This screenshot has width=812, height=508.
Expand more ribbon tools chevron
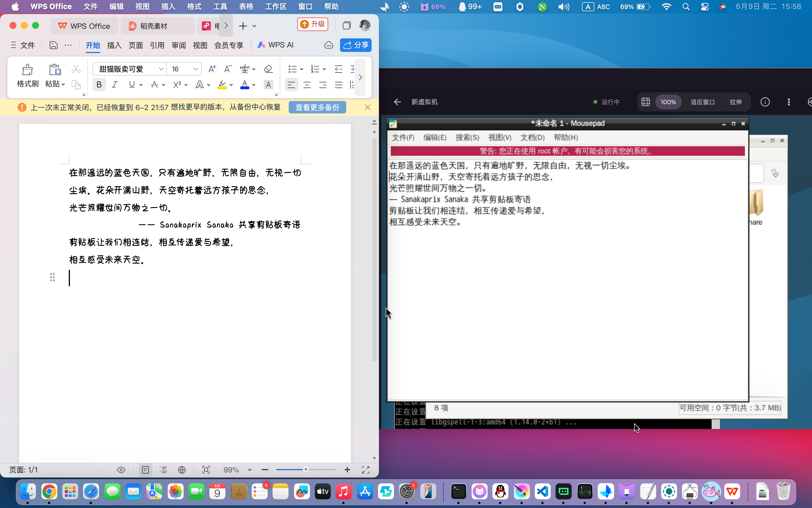pos(360,77)
